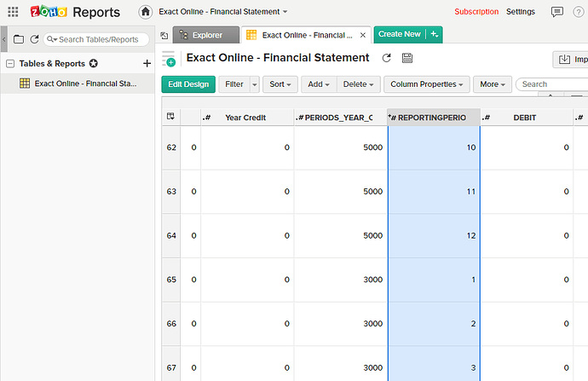588x381 pixels.
Task: Click the star icon beside Tables & Reports
Action: (94, 63)
